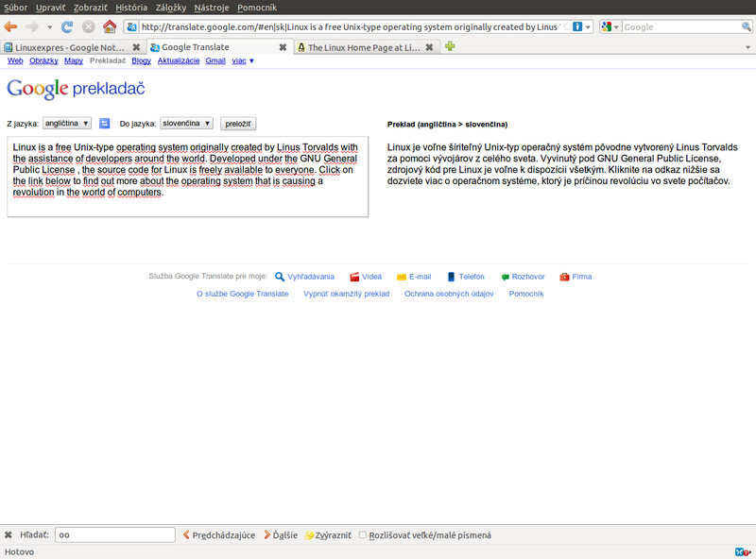This screenshot has width=756, height=559.
Task: Open O službe Google Translate link
Action: (242, 294)
